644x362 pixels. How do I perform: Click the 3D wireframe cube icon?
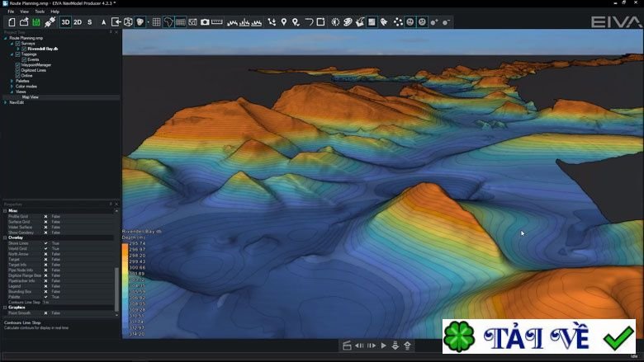[x=129, y=22]
